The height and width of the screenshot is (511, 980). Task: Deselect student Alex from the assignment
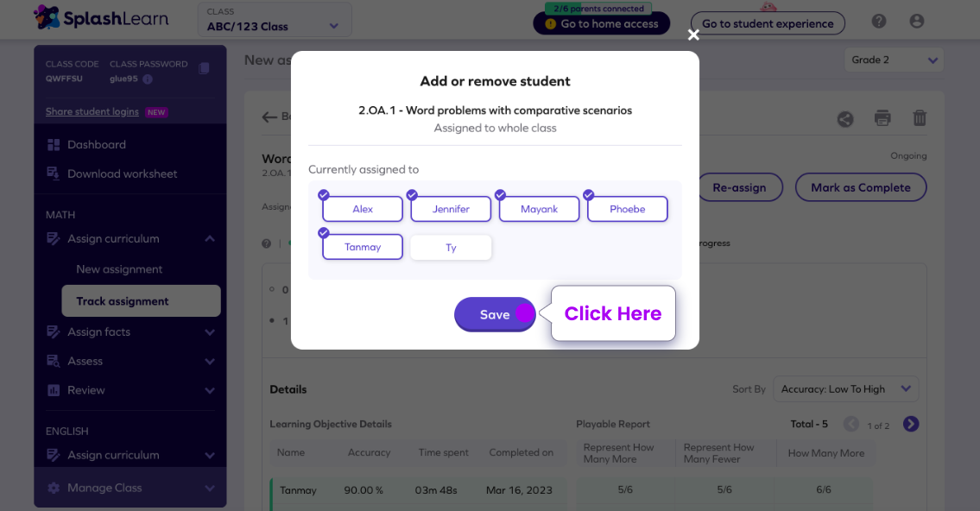point(362,209)
